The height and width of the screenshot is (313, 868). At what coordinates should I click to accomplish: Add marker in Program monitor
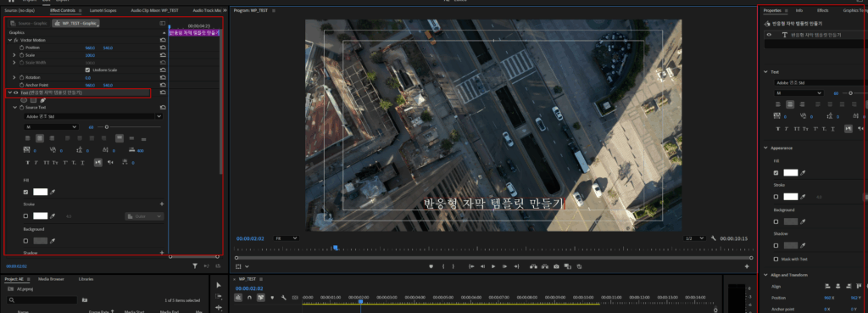[431, 266]
